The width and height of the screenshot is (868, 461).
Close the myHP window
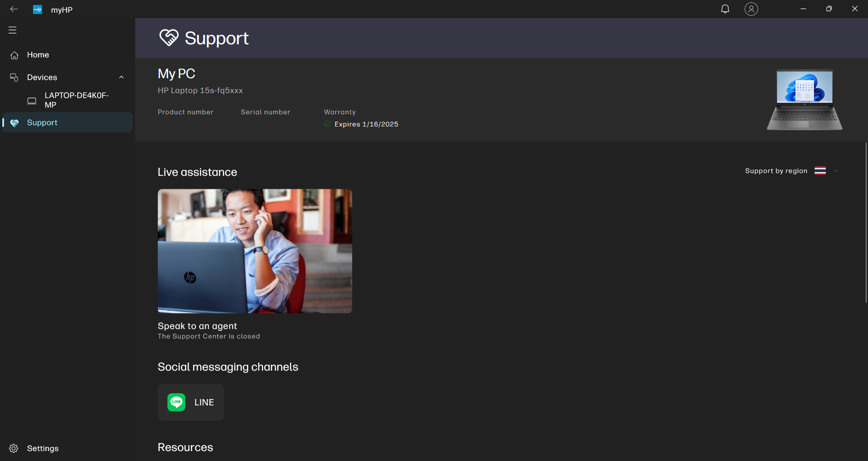click(x=855, y=9)
